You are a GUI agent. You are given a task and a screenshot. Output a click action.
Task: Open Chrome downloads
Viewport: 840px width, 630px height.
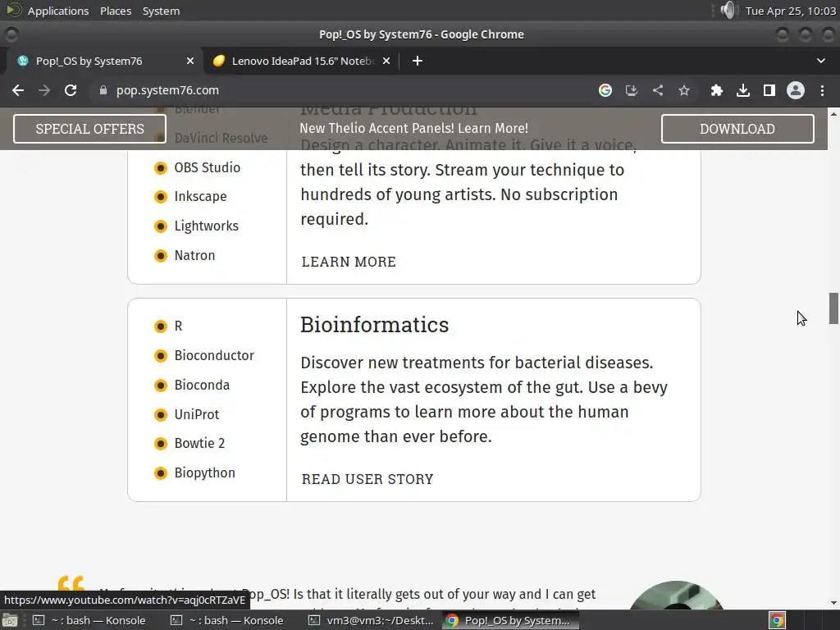coord(743,90)
